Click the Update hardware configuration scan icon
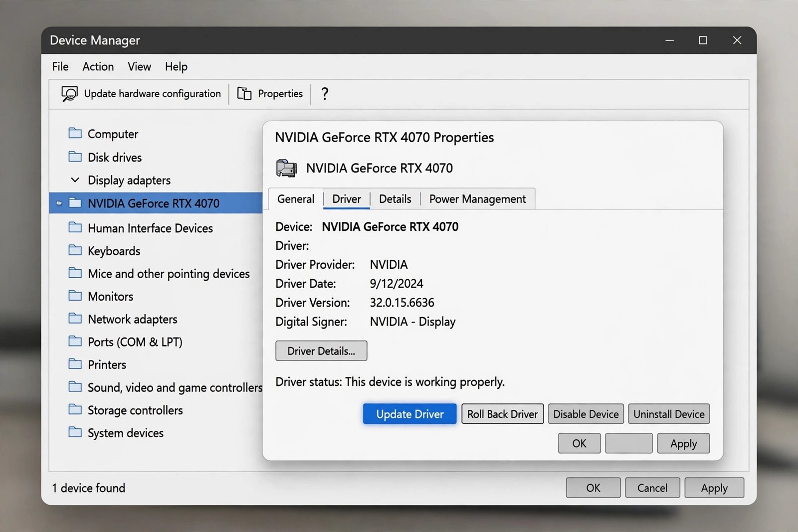The image size is (798, 532). click(x=69, y=94)
